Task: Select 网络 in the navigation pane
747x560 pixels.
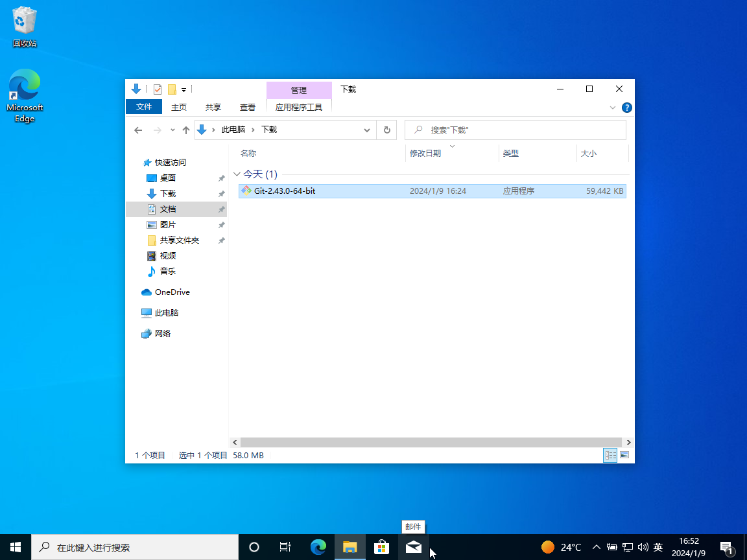Action: [x=163, y=333]
